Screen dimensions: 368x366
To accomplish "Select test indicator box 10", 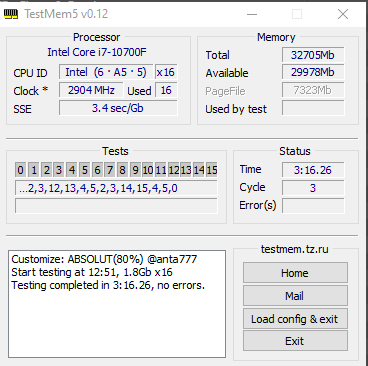I will click(x=148, y=170).
